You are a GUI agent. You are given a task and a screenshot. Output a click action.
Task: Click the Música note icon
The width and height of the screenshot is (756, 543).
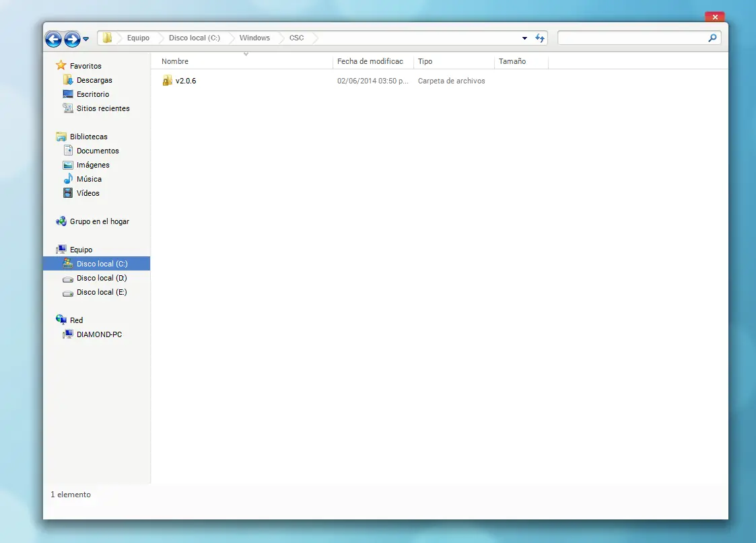[68, 179]
